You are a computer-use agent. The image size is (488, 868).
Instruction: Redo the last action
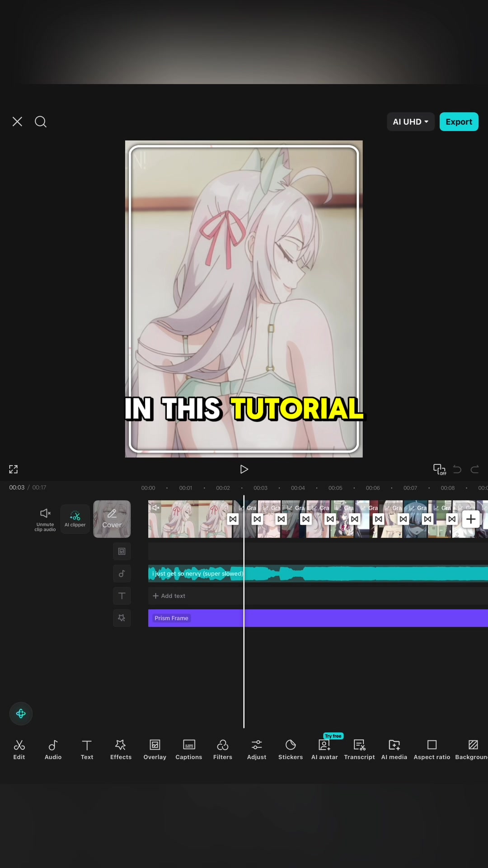(x=475, y=469)
